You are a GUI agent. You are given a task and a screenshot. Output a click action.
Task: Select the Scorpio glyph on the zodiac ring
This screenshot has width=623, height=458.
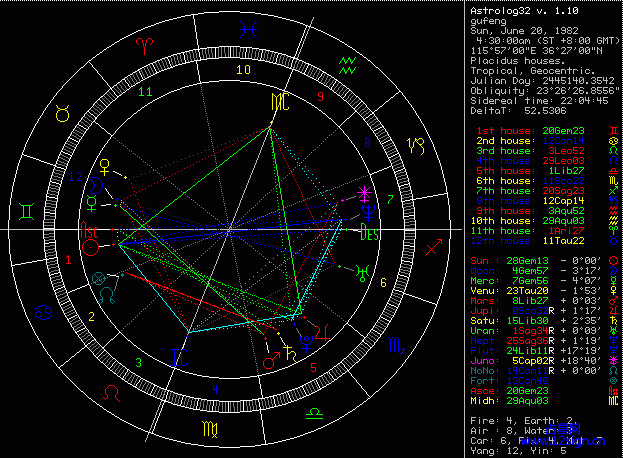click(x=395, y=345)
